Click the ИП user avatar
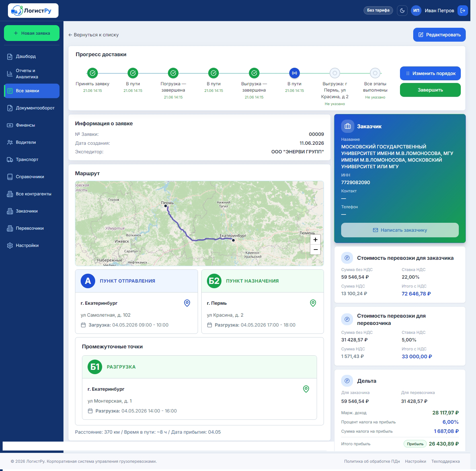The width and height of the screenshot is (476, 471). click(x=416, y=11)
